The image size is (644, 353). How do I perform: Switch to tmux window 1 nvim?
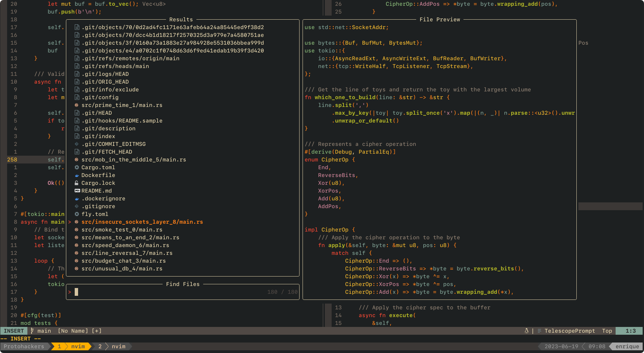[71, 346]
